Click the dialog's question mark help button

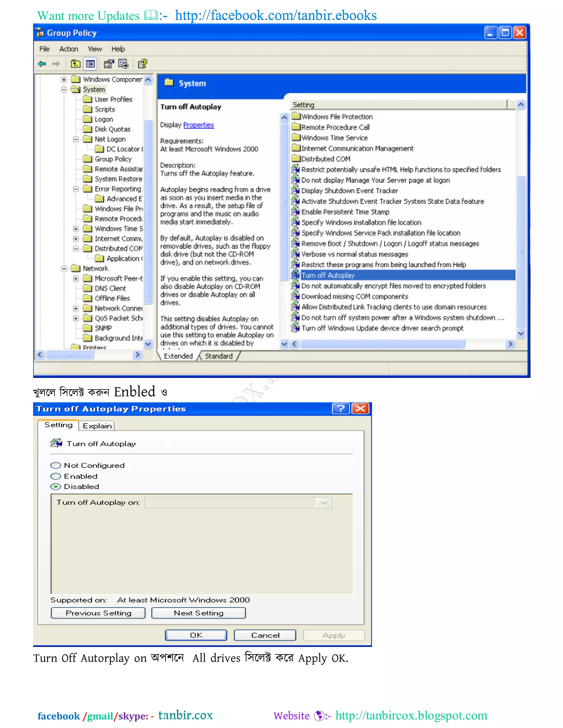(x=341, y=408)
